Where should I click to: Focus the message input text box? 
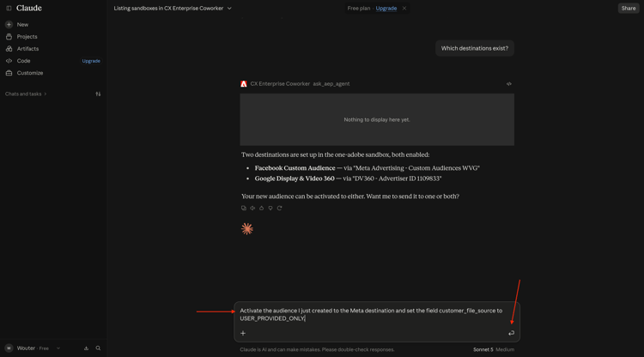click(x=377, y=314)
